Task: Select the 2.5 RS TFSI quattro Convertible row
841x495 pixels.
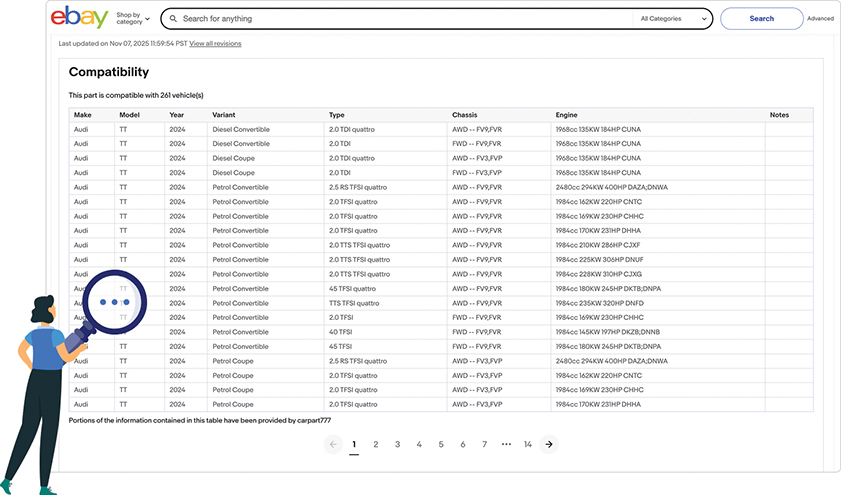Action: tap(441, 187)
